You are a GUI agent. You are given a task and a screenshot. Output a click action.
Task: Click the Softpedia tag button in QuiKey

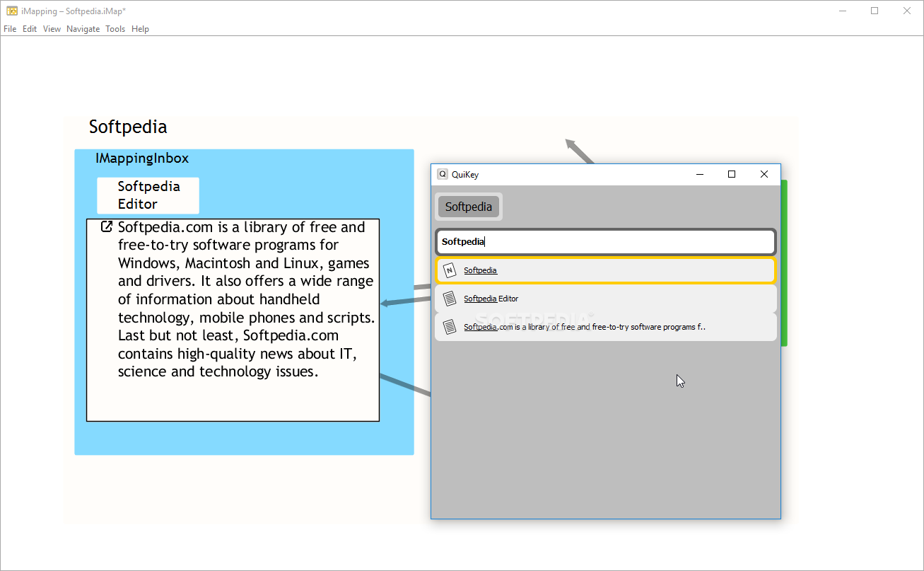pyautogui.click(x=469, y=207)
